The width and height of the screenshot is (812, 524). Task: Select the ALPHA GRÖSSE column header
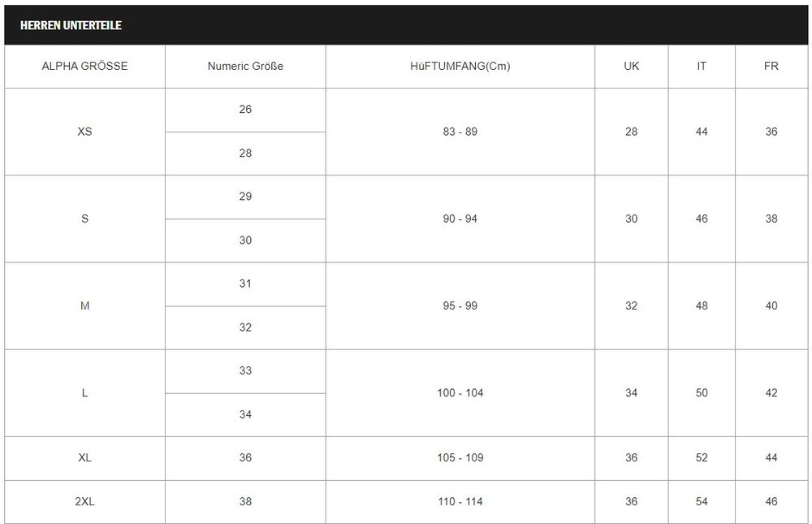click(x=84, y=66)
